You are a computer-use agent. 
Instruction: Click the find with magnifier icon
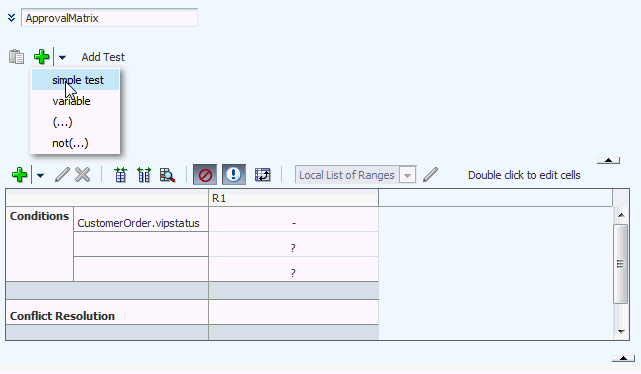click(x=168, y=175)
